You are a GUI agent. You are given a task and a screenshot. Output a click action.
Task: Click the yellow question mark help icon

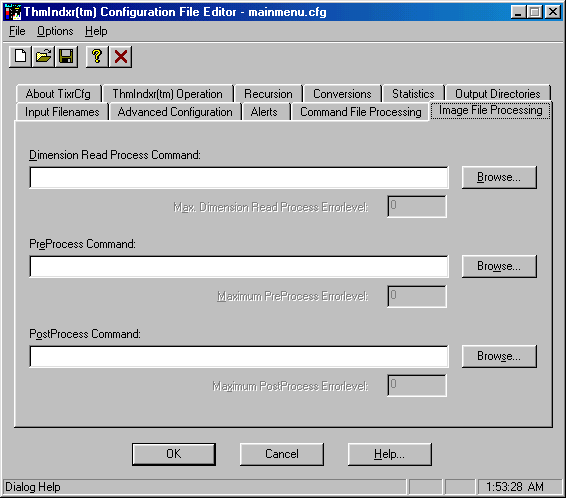coord(97,57)
